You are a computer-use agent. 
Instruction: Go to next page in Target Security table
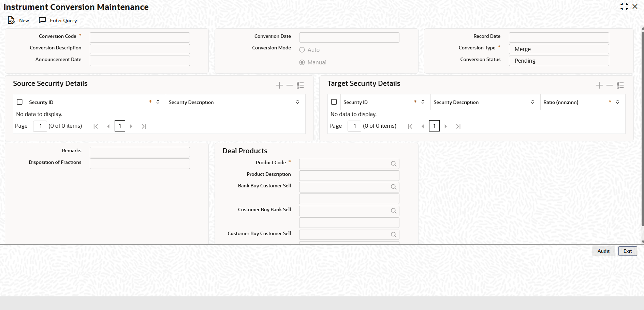tap(446, 126)
